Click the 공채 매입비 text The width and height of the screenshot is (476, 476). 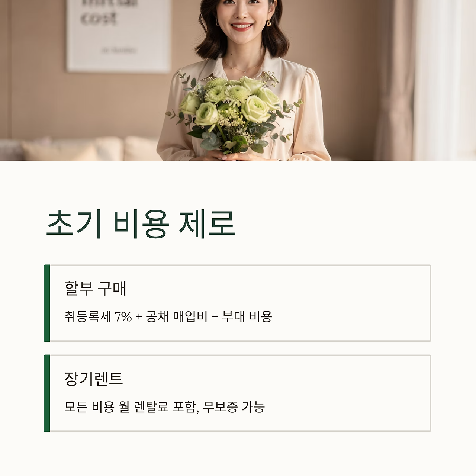[177, 317]
